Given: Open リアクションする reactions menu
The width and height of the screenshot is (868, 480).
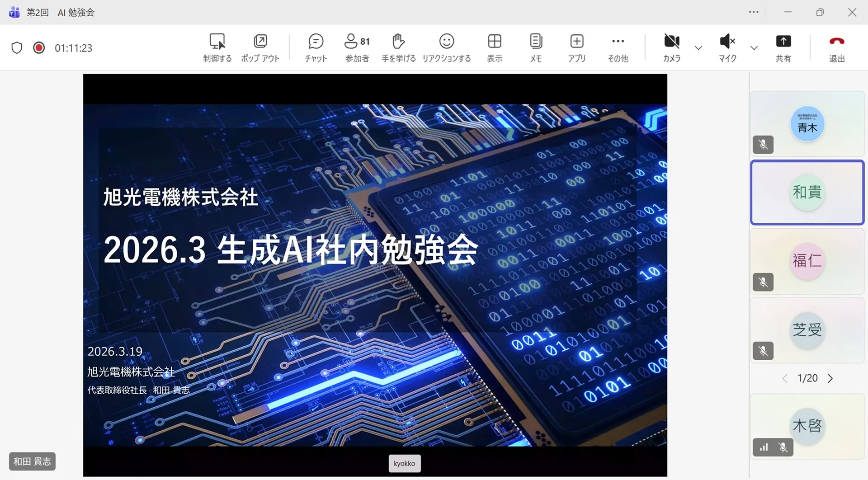Looking at the screenshot, I should (447, 47).
